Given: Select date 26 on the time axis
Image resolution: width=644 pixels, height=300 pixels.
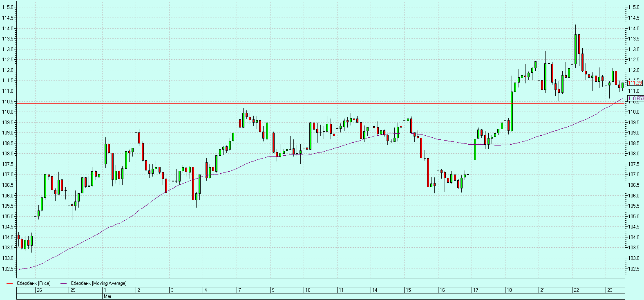Looking at the screenshot, I should (x=39, y=290).
